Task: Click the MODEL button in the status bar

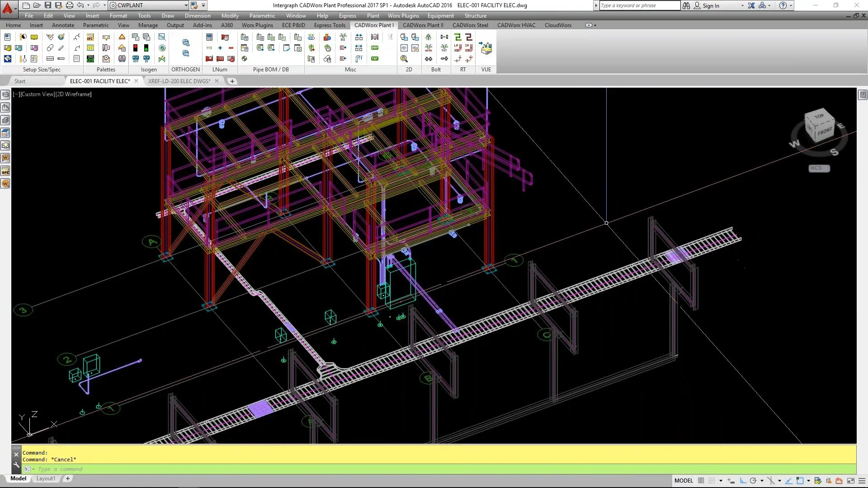Action: tap(684, 480)
